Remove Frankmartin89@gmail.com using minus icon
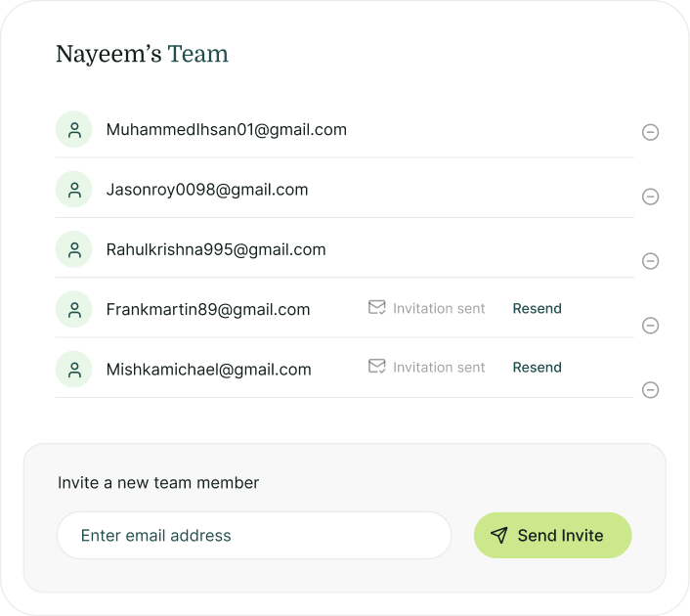690x616 pixels. point(650,326)
